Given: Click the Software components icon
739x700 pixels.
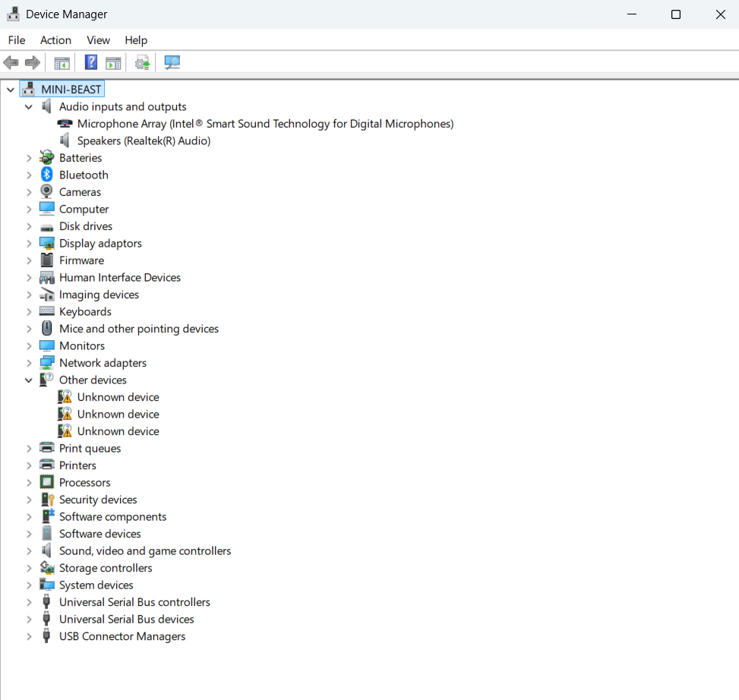Looking at the screenshot, I should click(48, 516).
